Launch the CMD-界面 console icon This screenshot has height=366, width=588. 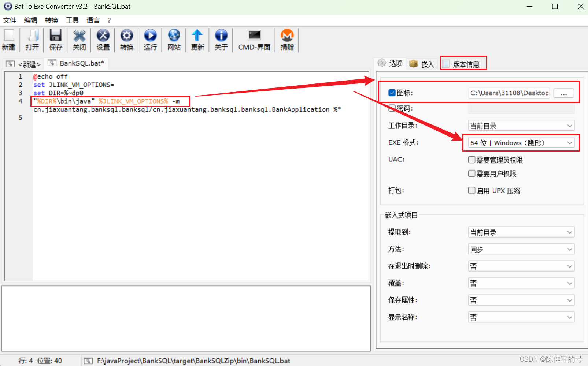254,40
